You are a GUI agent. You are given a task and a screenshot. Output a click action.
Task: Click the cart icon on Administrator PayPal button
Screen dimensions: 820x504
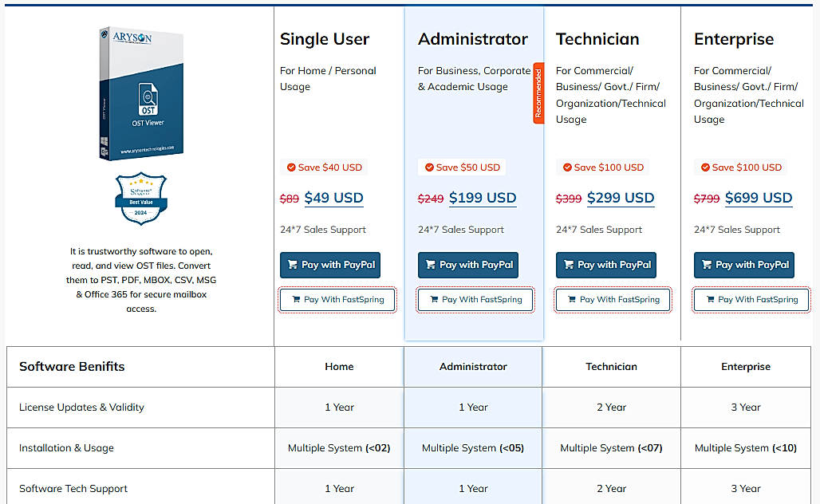pyautogui.click(x=431, y=265)
